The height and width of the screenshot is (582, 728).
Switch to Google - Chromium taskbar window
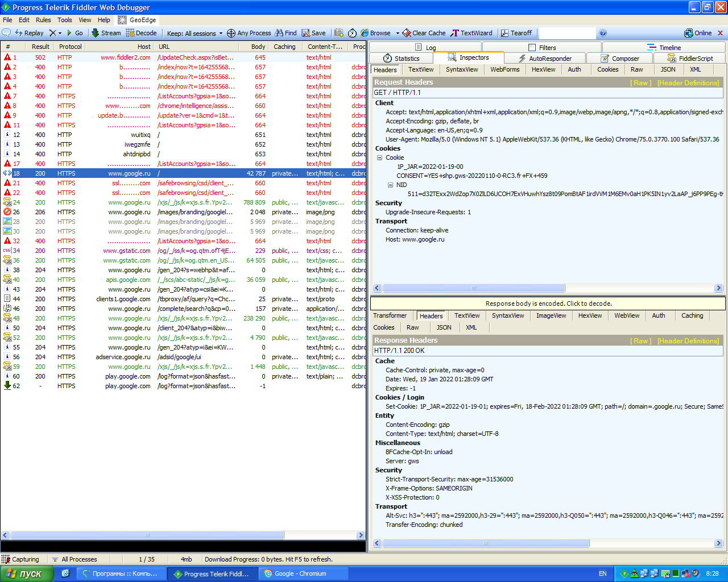click(304, 573)
